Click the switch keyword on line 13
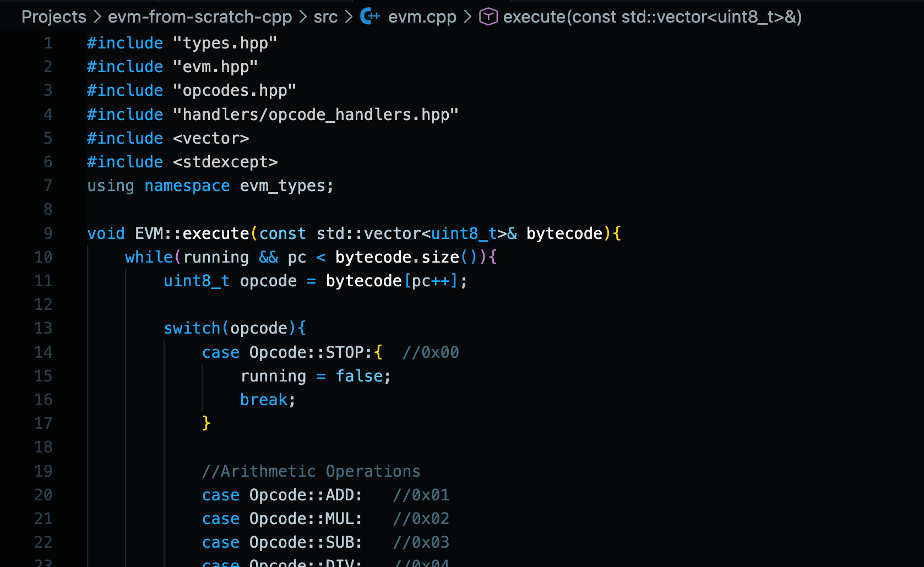 [192, 328]
